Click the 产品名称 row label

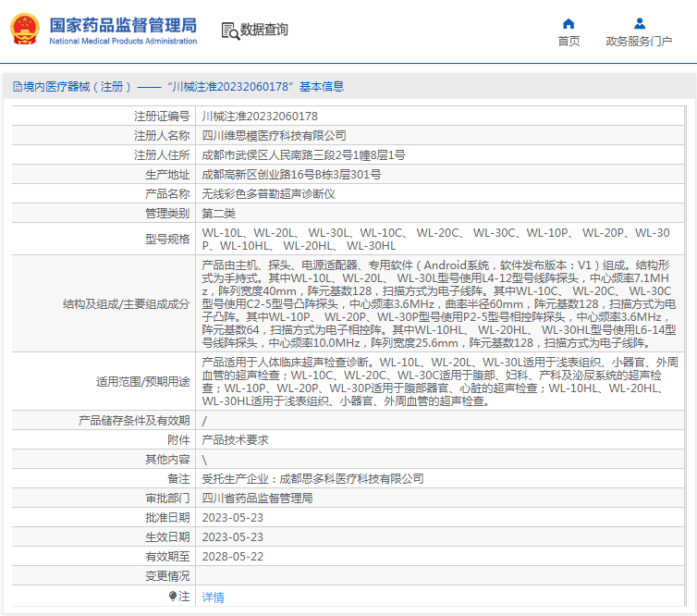pyautogui.click(x=167, y=194)
